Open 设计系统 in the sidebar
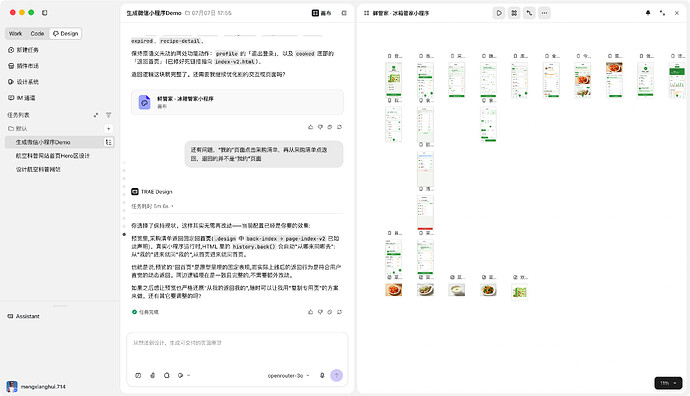690x396 pixels. click(x=23, y=82)
